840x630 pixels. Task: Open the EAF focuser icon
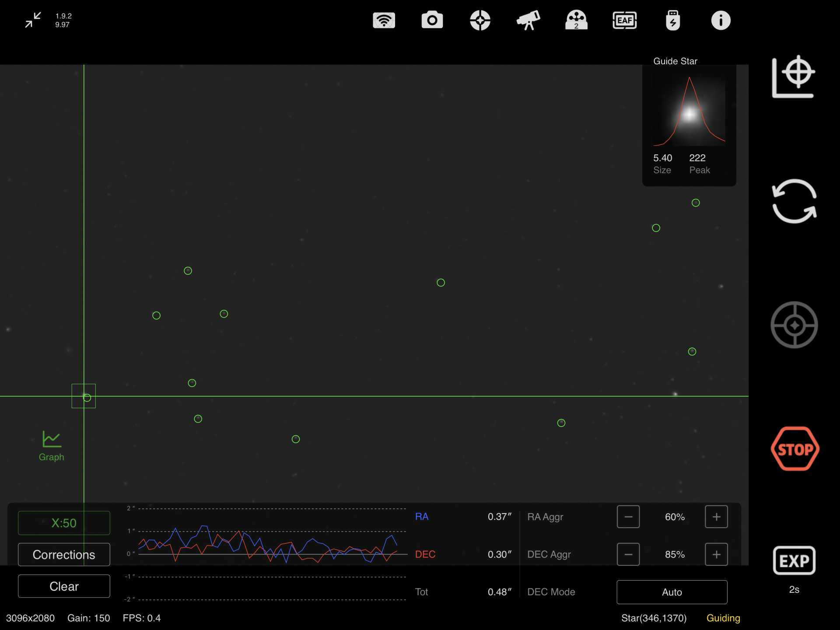(624, 20)
